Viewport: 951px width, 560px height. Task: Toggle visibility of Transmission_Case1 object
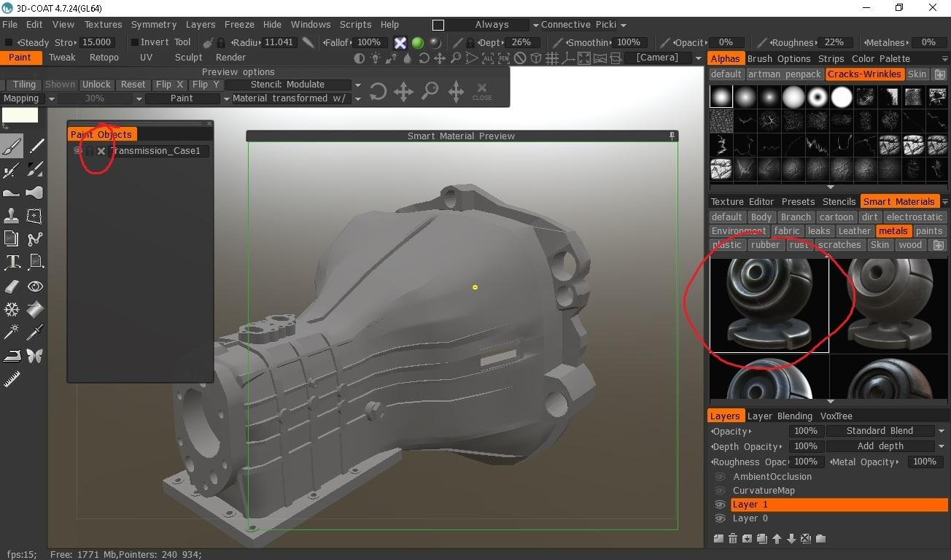pyautogui.click(x=77, y=151)
